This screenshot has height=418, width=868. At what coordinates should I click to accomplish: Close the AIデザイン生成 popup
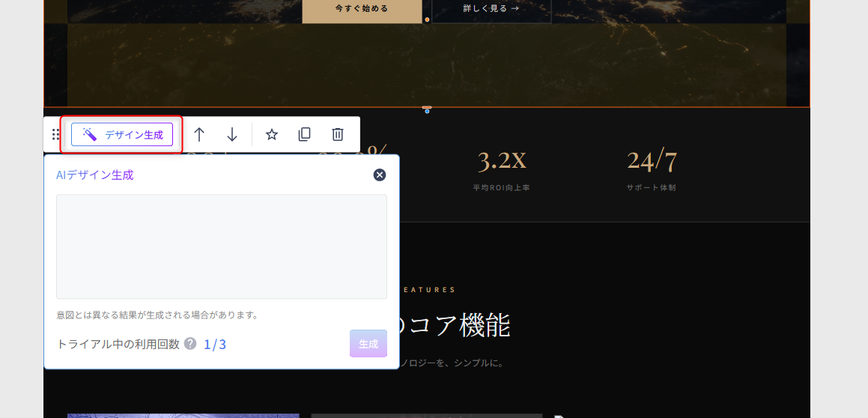(380, 175)
